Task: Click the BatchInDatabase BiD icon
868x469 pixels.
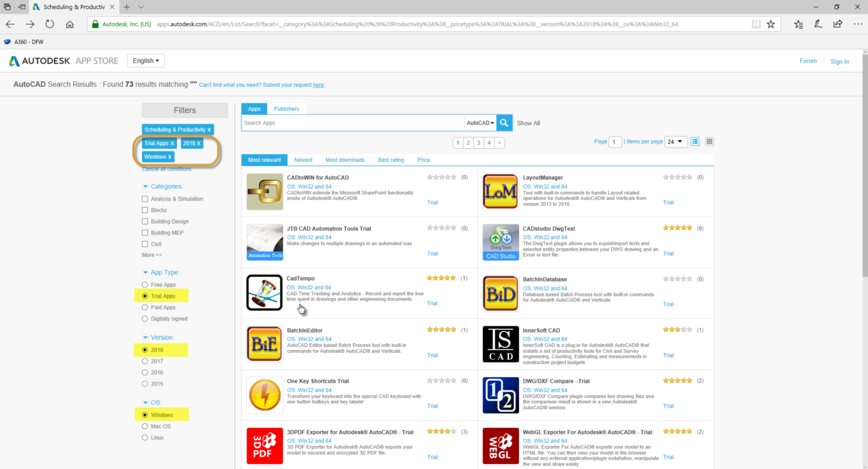Action: coord(500,293)
